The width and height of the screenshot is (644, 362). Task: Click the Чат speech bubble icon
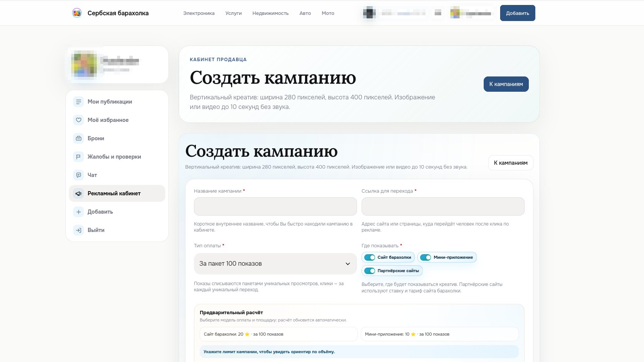pyautogui.click(x=78, y=175)
